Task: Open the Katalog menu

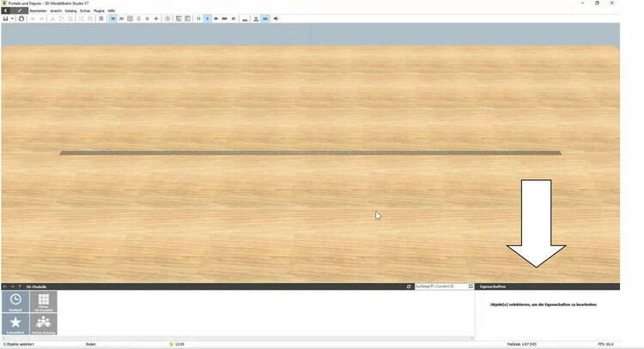Action: coord(70,10)
